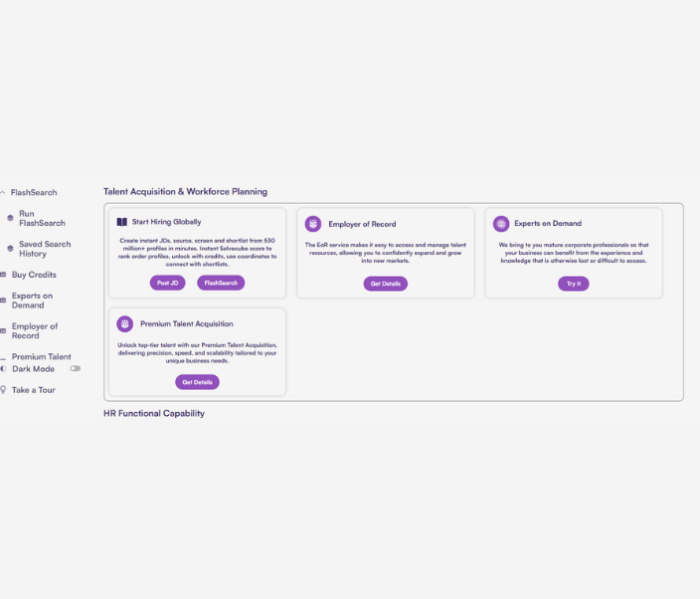Screen dimensions: 700x599
Task: Open Saved Search History link
Action: click(x=45, y=249)
